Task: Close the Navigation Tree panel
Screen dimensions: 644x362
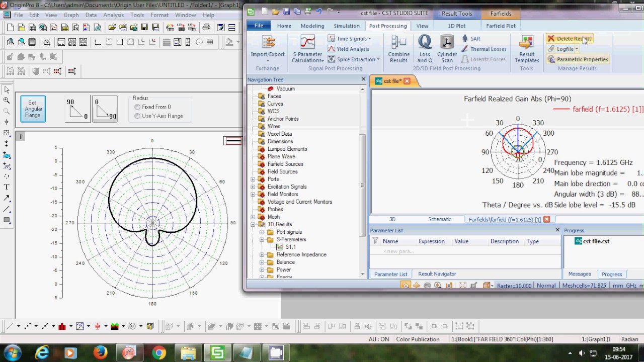Action: 363,79
